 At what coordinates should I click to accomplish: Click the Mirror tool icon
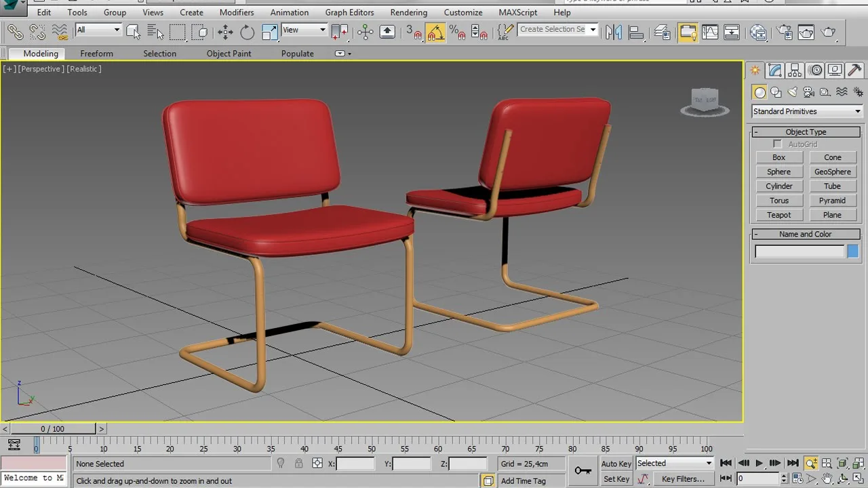click(x=614, y=32)
